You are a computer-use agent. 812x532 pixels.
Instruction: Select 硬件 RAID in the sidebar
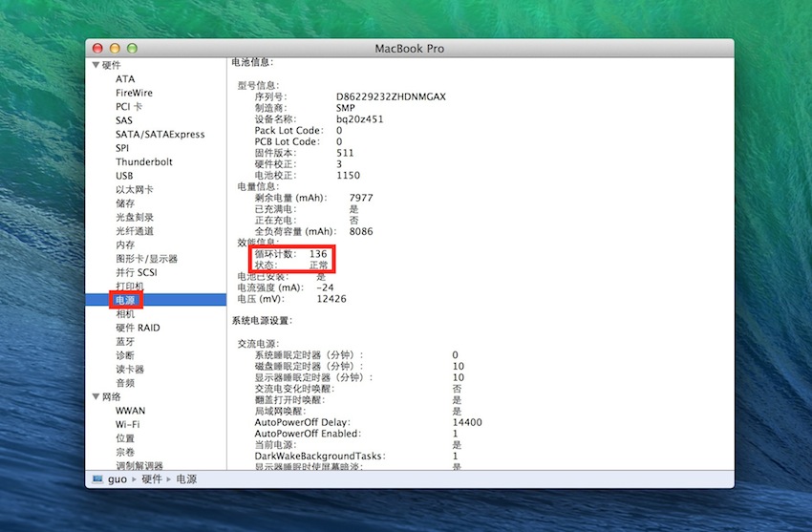click(x=138, y=328)
